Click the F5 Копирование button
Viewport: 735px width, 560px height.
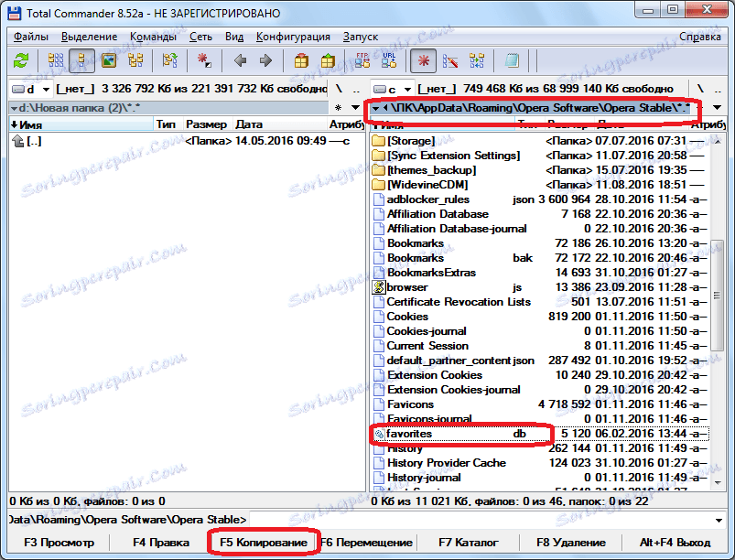pos(264,543)
